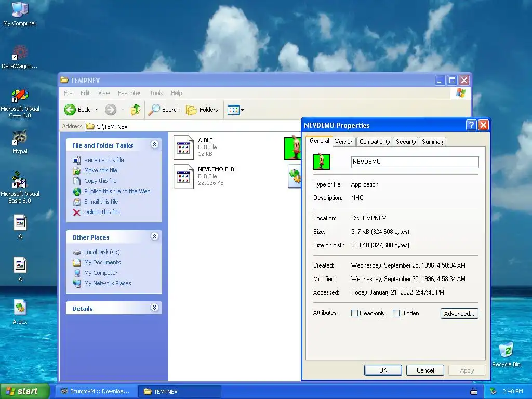Image resolution: width=532 pixels, height=399 pixels.
Task: Click the Windows flag logo in explorer
Action: 460,92
